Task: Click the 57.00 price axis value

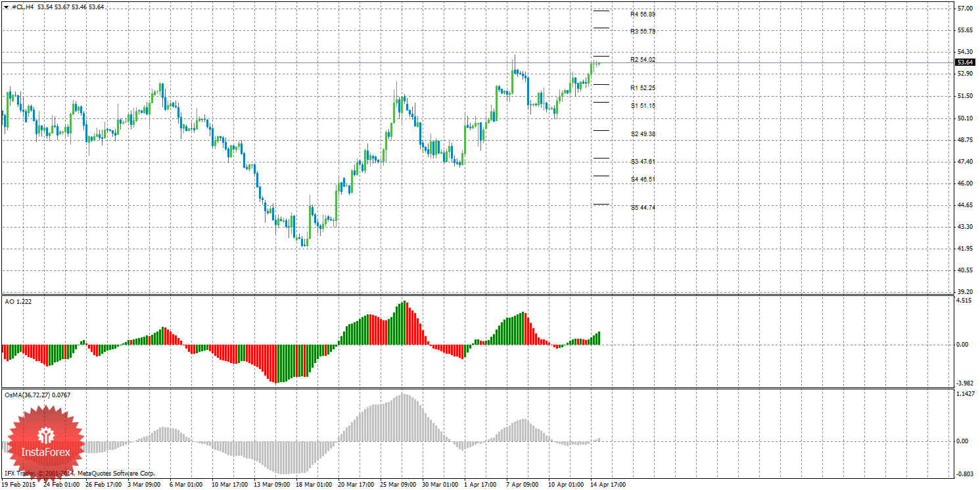Action: (x=965, y=9)
